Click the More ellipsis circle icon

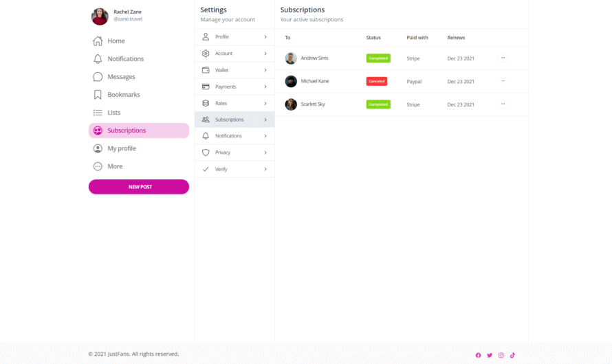coord(98,166)
